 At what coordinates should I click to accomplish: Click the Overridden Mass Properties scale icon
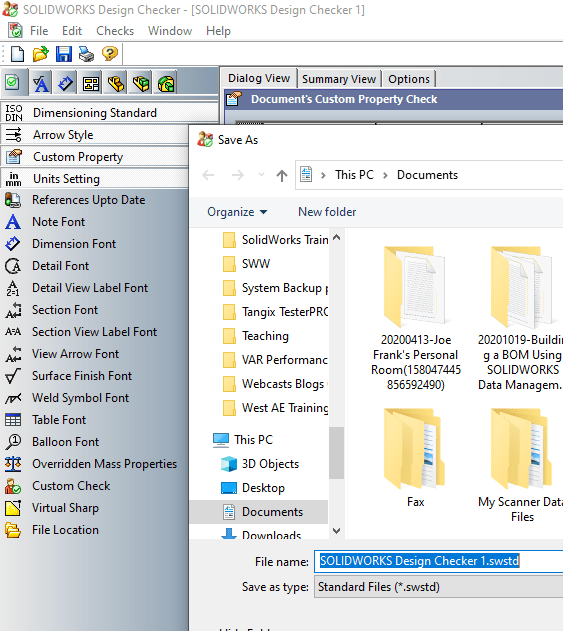13,464
